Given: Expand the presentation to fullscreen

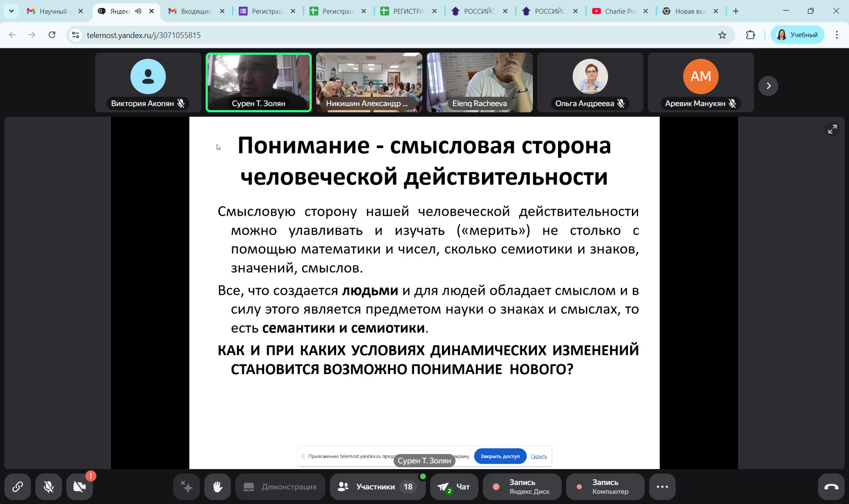Looking at the screenshot, I should tap(832, 129).
